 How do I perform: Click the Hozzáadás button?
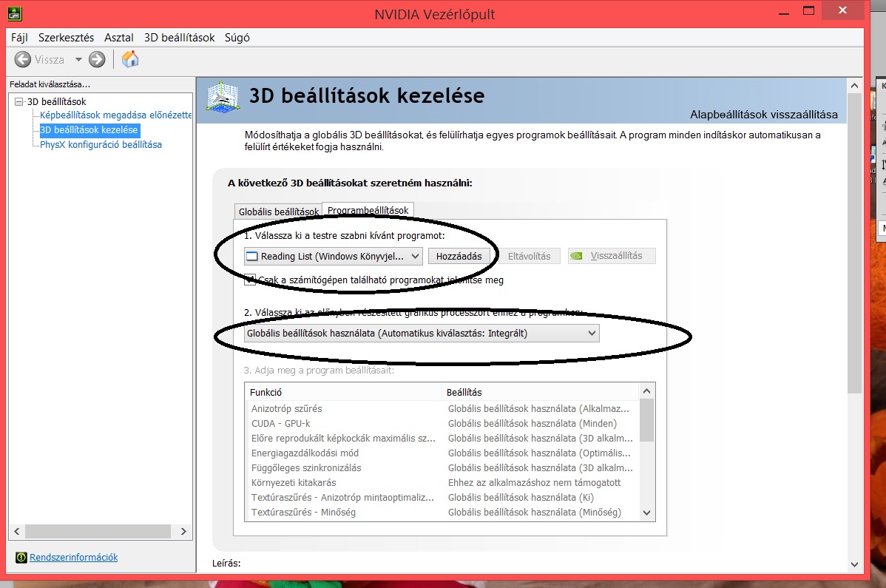coord(459,257)
